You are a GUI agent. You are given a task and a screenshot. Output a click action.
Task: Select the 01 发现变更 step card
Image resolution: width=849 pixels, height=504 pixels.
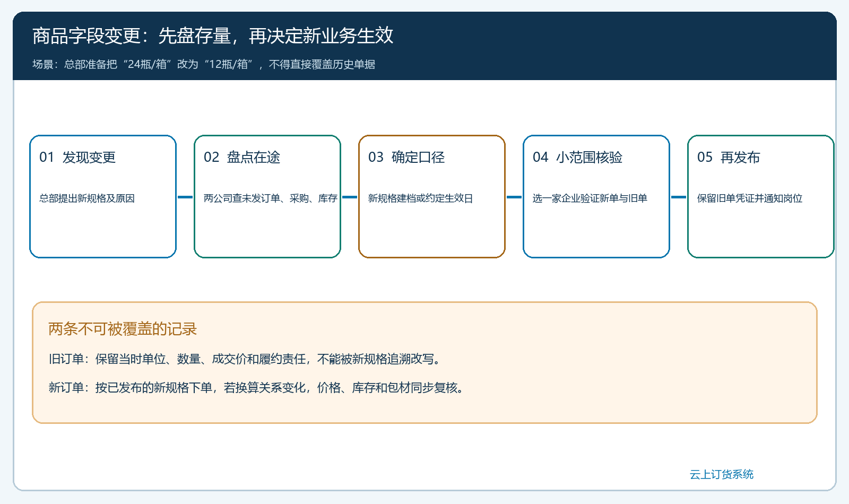[103, 196]
